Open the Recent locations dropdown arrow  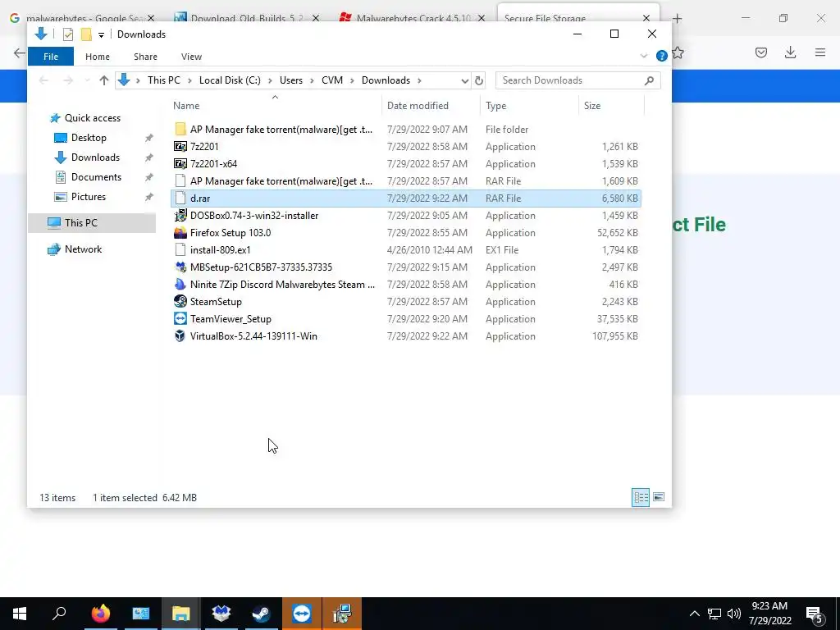pos(87,80)
